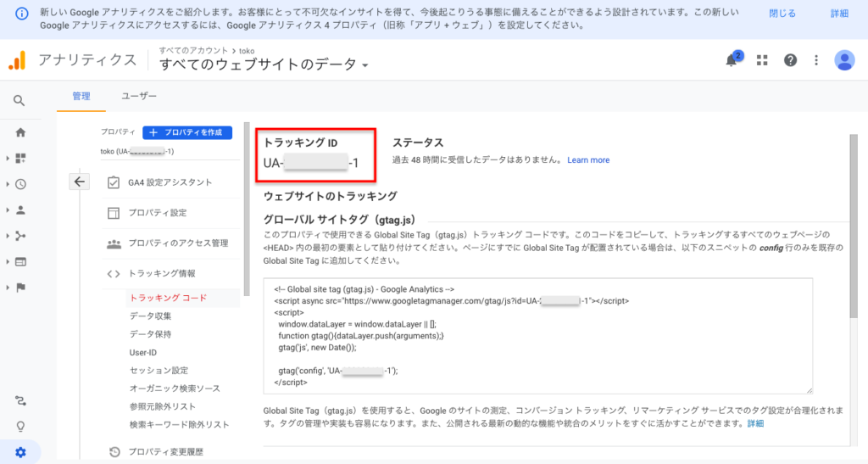Open the すべてのウェブサイトのデータ view dropdown

pyautogui.click(x=264, y=64)
